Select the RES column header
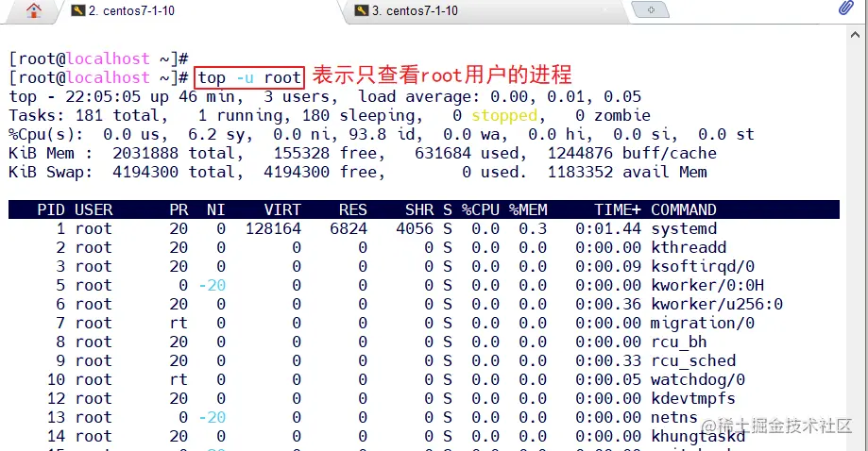This screenshot has height=451, width=868. click(x=353, y=209)
